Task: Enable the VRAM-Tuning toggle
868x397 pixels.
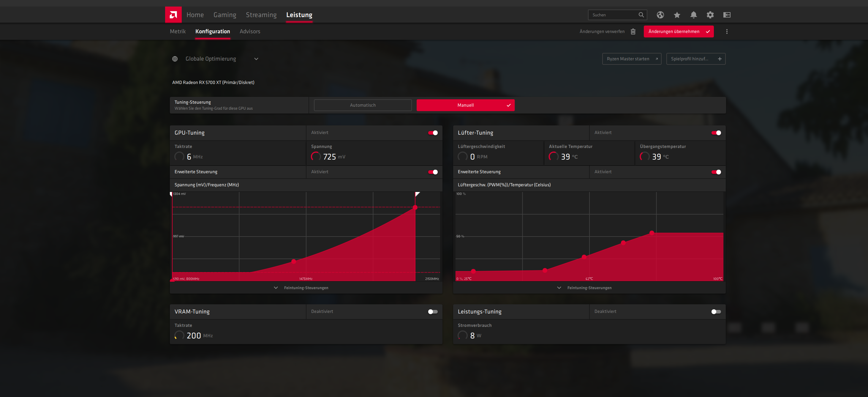Action: (433, 312)
